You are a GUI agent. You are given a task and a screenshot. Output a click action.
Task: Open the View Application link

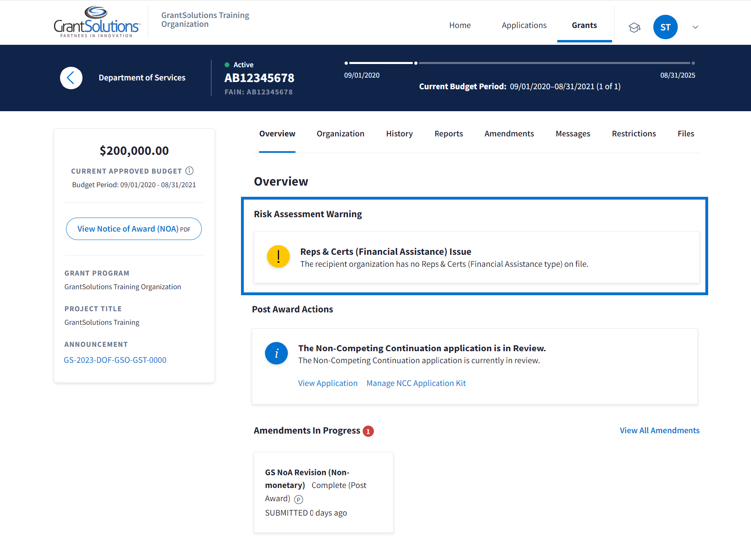point(327,383)
